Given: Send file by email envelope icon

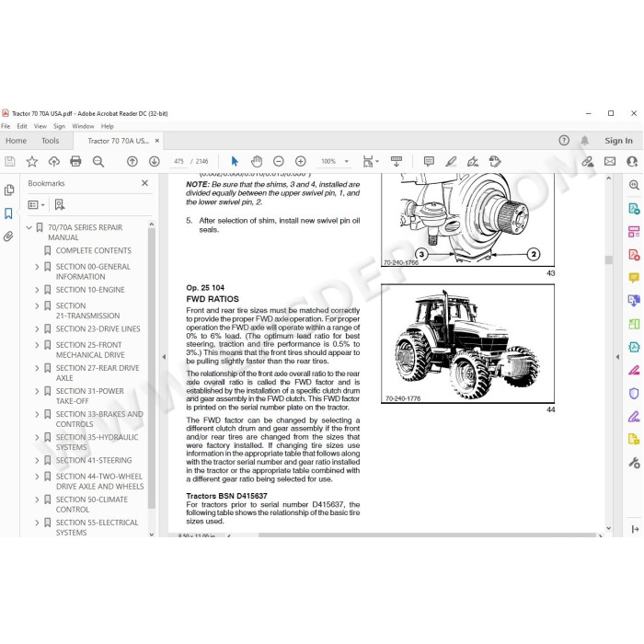Looking at the screenshot, I should pyautogui.click(x=610, y=161).
